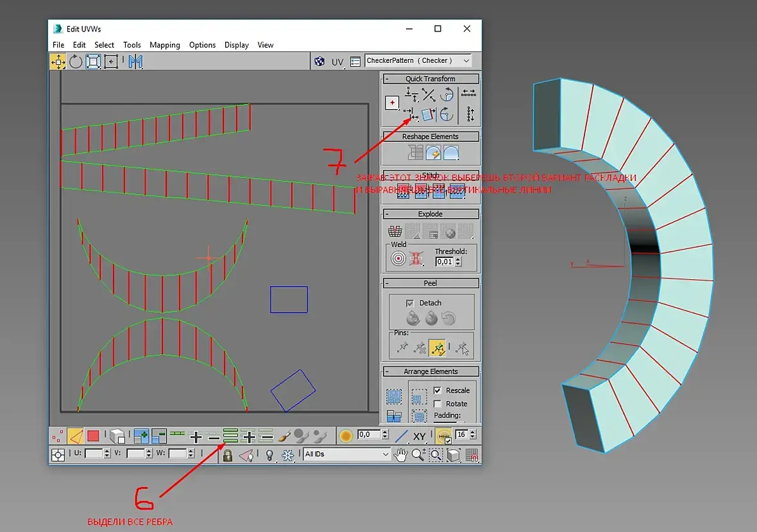Enable the Rotate checkbox

(x=438, y=404)
